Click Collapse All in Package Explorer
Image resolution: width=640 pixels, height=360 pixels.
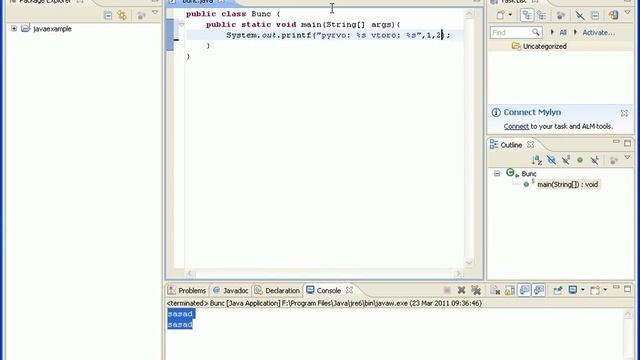[x=108, y=16]
